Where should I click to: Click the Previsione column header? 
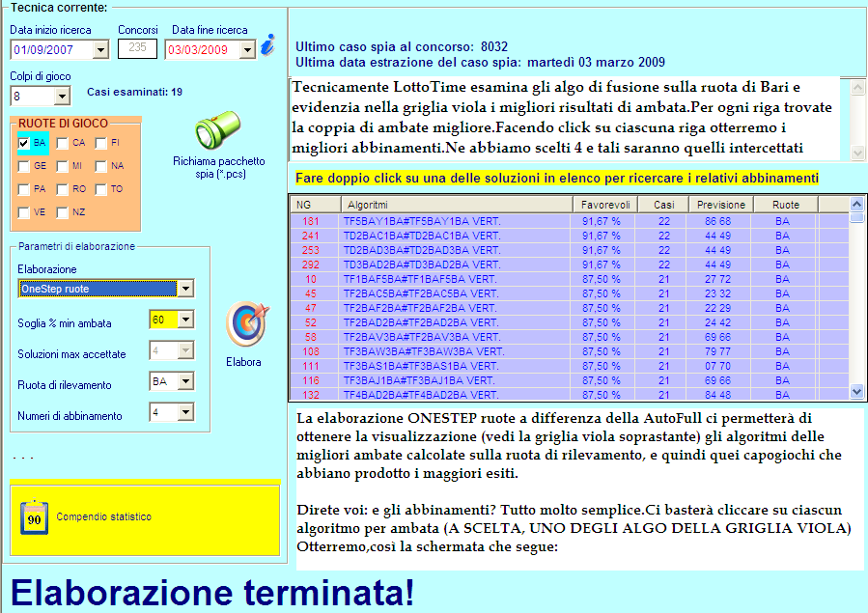[720, 206]
